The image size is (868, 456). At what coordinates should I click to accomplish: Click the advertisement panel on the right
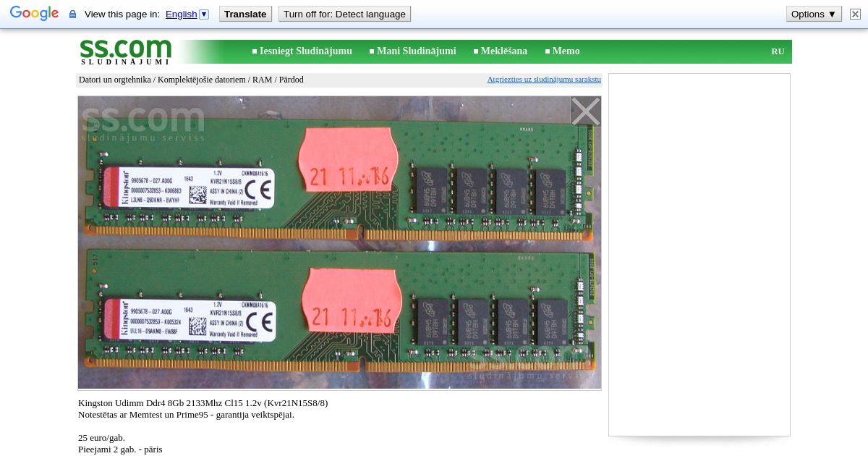tap(699, 255)
